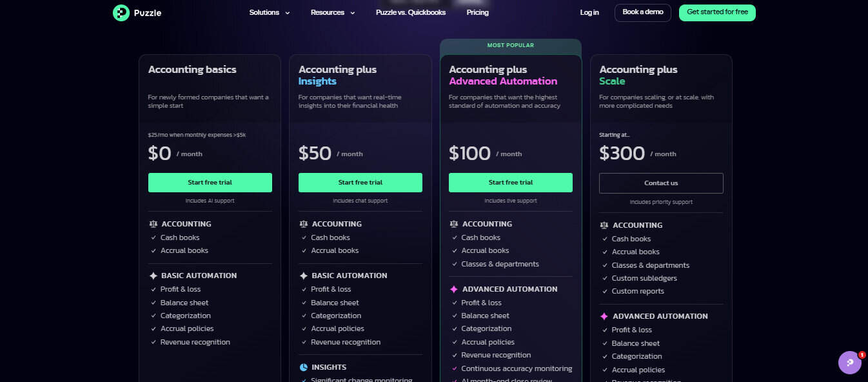The height and width of the screenshot is (382, 868).
Task: Click the pink Advanced Automation title
Action: coord(503,81)
